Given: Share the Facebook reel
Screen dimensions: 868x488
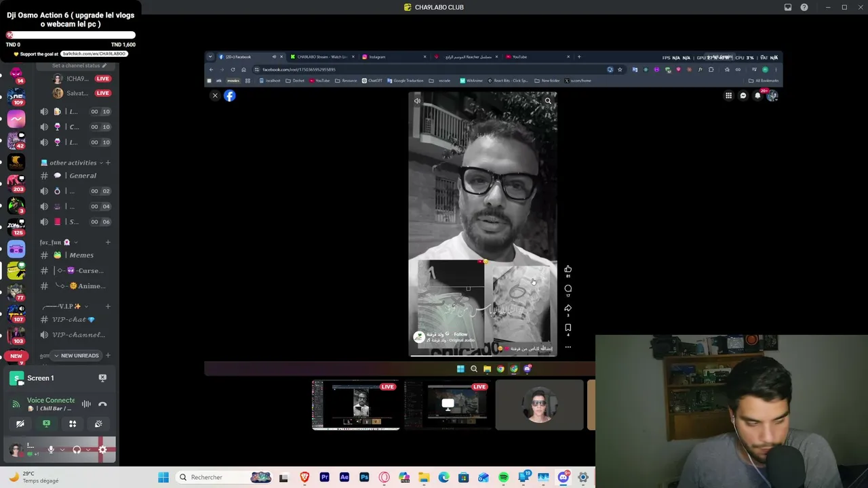Looking at the screenshot, I should pyautogui.click(x=568, y=308).
